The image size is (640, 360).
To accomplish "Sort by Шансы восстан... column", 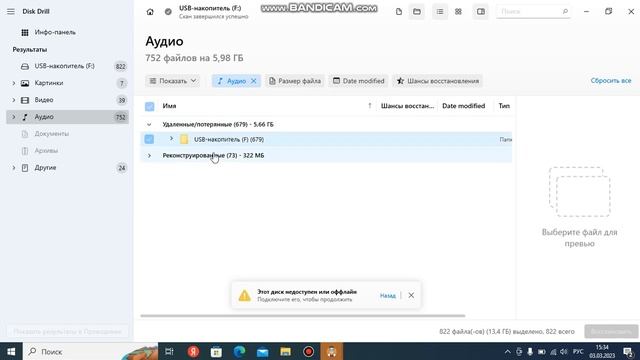I will pyautogui.click(x=407, y=106).
